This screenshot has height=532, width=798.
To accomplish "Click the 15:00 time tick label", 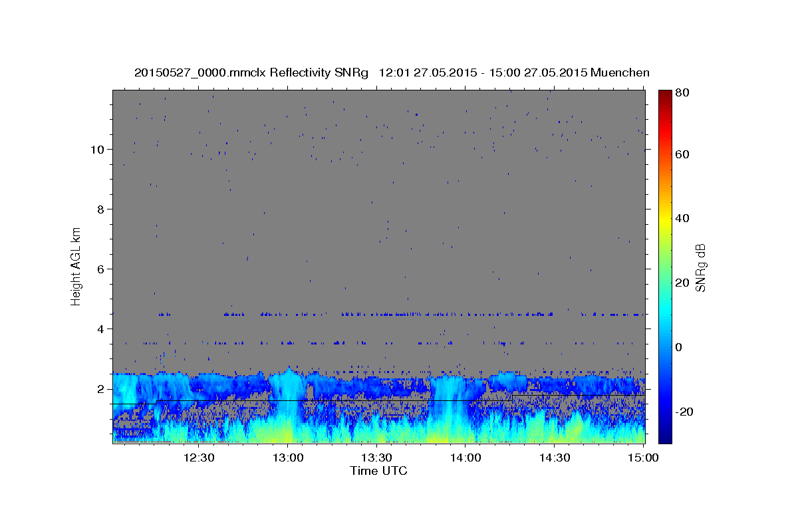I will [643, 458].
